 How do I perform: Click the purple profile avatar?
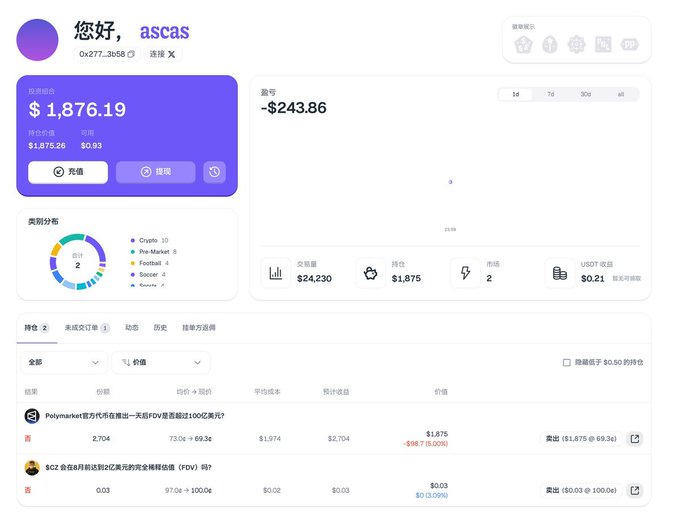click(37, 40)
